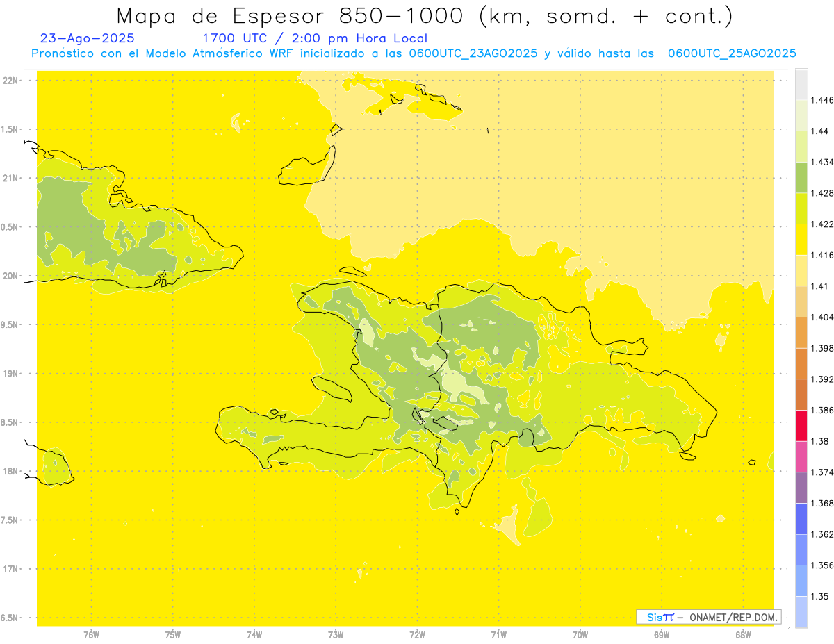Click the longitude label 76W
The width and height of the screenshot is (834, 644).
click(x=91, y=635)
